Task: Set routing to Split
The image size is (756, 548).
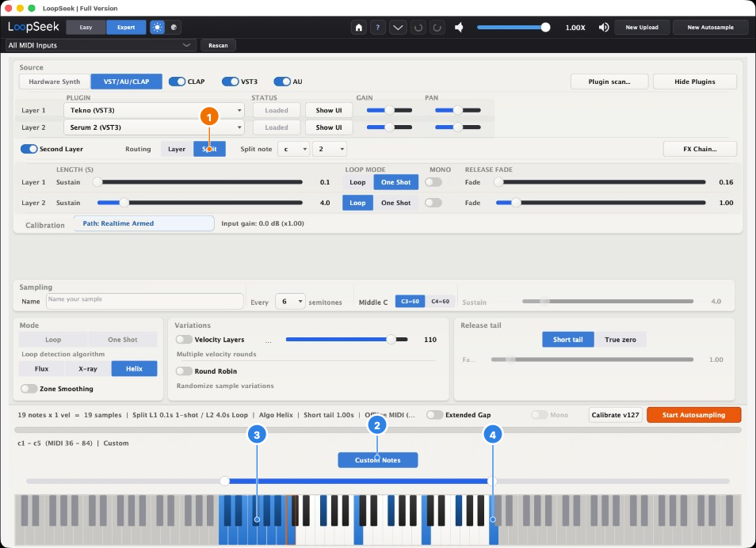Action: tap(209, 149)
